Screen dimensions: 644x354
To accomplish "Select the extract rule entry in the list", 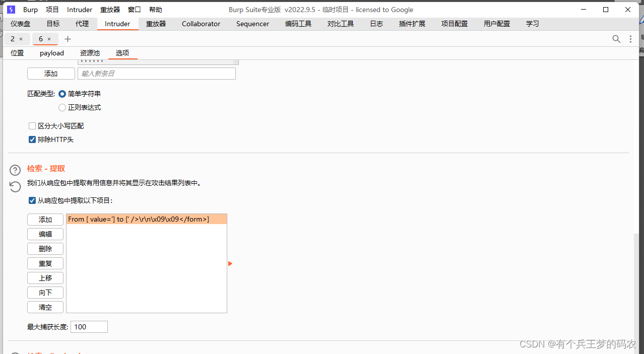I will pos(146,219).
